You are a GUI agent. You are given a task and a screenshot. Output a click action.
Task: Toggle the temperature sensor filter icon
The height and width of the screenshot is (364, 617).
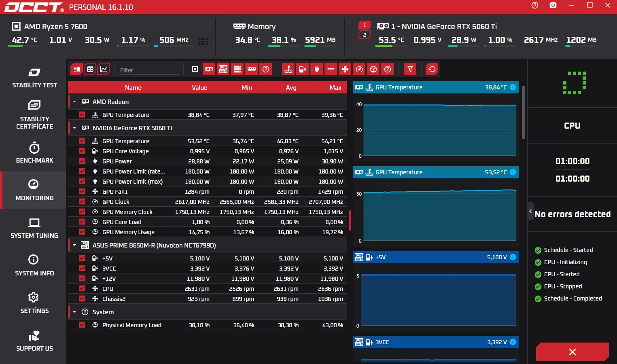click(288, 69)
